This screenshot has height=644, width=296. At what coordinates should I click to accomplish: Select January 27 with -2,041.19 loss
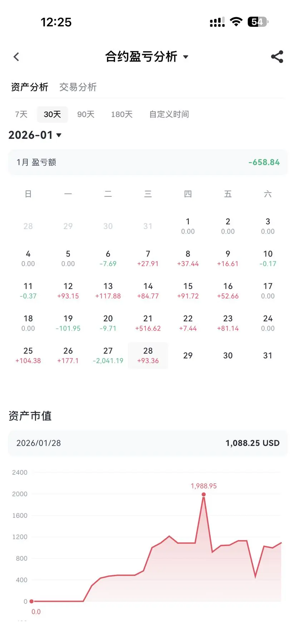pyautogui.click(x=108, y=355)
